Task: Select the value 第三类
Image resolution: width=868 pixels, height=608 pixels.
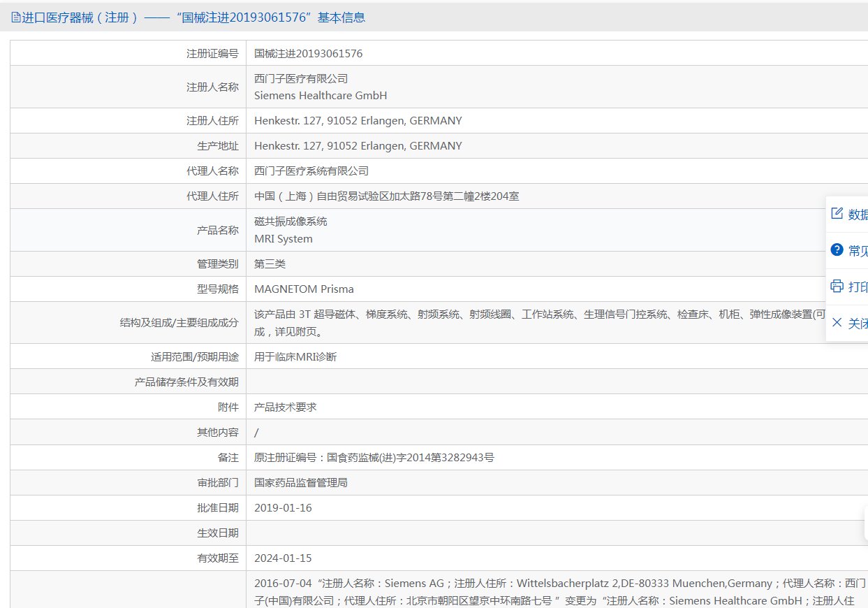Action: tap(270, 264)
